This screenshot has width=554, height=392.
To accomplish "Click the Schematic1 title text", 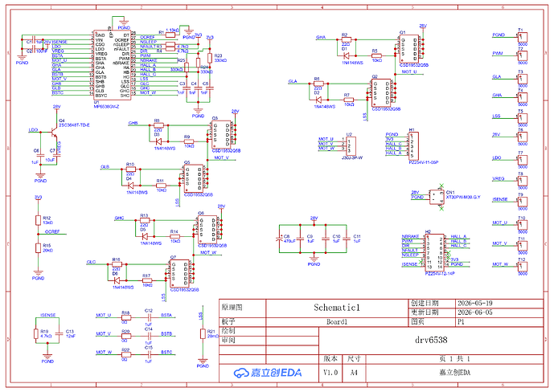I will [x=337, y=308].
